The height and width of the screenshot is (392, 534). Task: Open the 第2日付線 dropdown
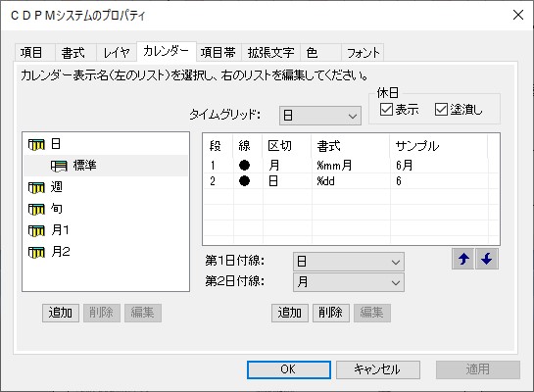(349, 282)
